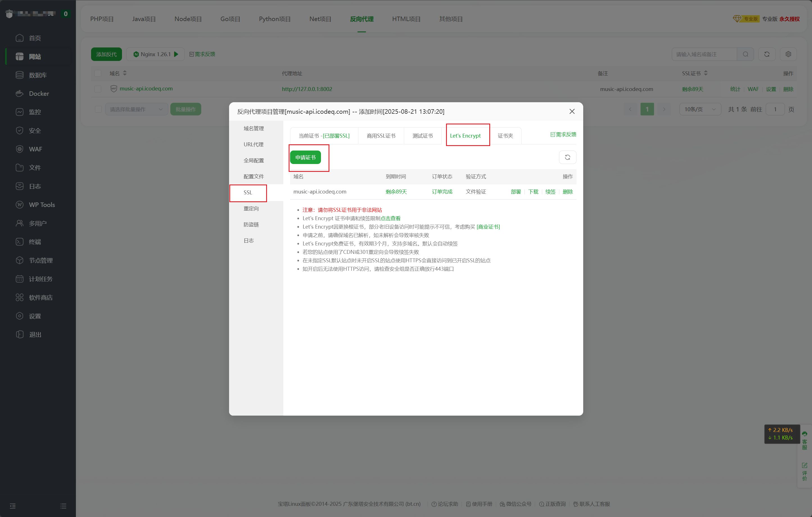Screen dimensions: 812x517
Task: Click the 监控 monitoring icon
Action: tap(20, 112)
